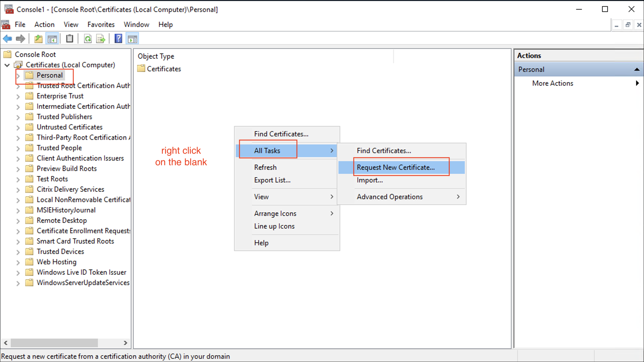
Task: Toggle Show/Hide Console Tree toolbar icon
Action: click(52, 39)
